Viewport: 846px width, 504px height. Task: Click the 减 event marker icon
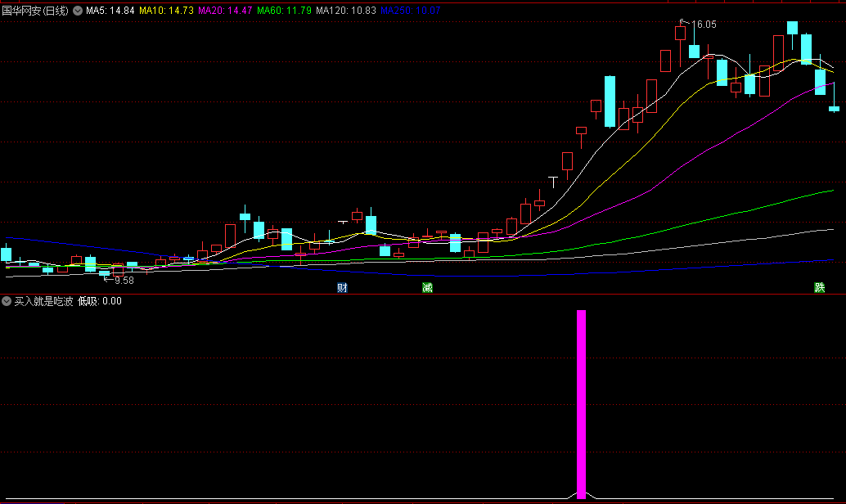click(427, 288)
